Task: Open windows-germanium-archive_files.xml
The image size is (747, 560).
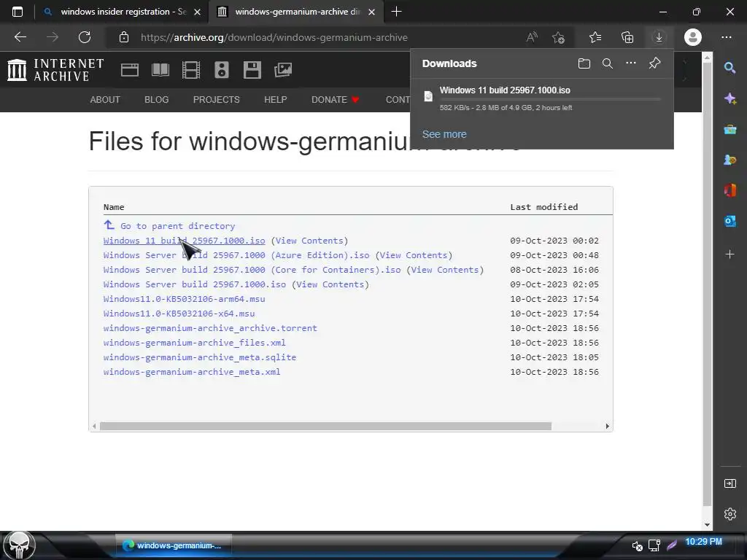Action: [x=194, y=343]
